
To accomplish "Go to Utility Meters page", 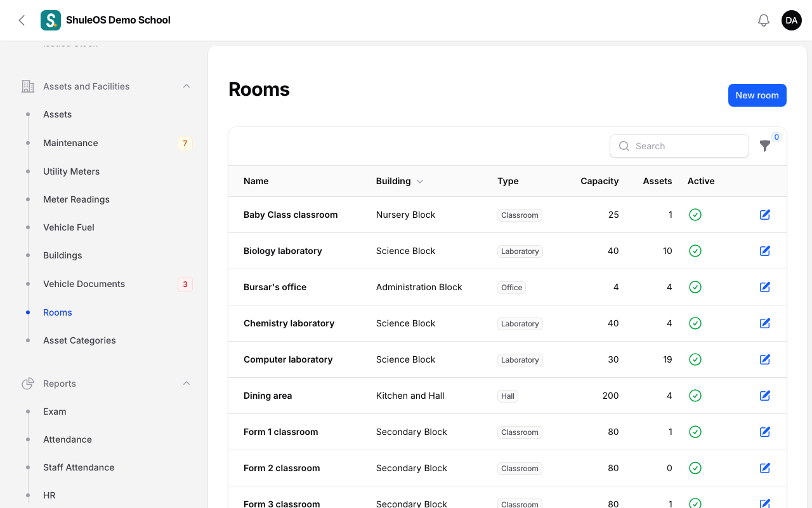I will coord(71,171).
